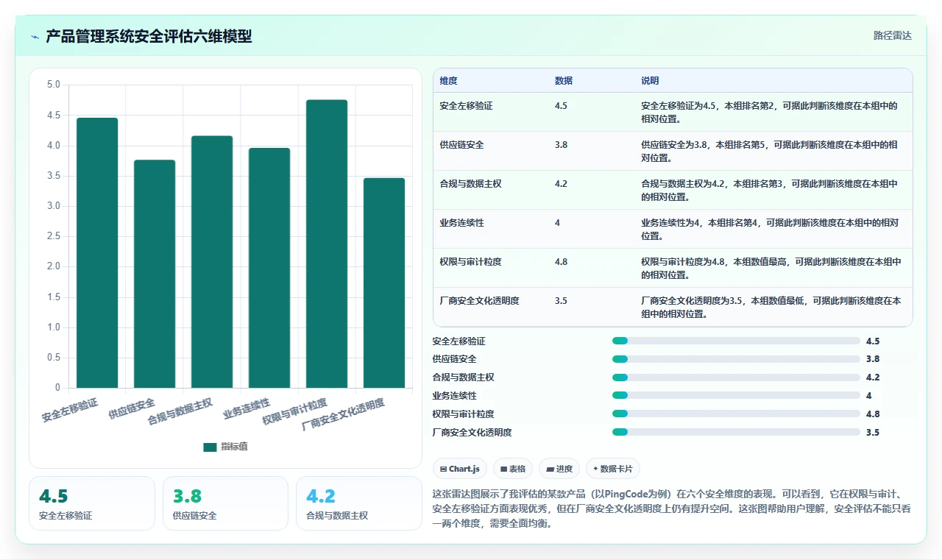
Task: Click the 4.8 value beside 权限与审计粒度 progress bar
Action: tap(873, 414)
